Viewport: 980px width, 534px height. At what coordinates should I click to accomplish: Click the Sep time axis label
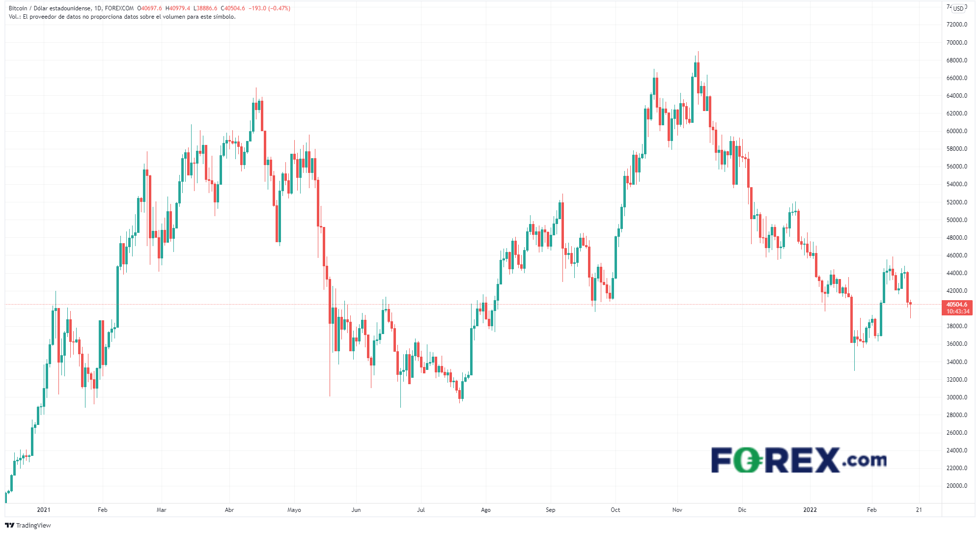pyautogui.click(x=551, y=510)
